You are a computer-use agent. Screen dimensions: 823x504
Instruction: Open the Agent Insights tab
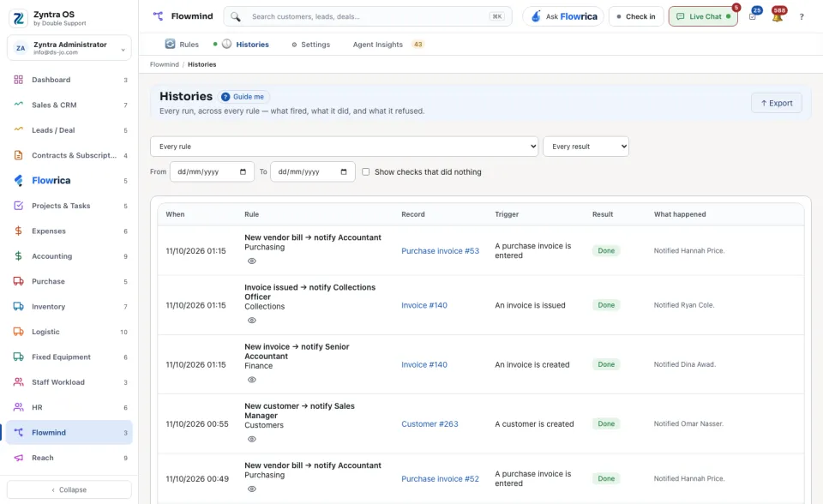tap(387, 45)
